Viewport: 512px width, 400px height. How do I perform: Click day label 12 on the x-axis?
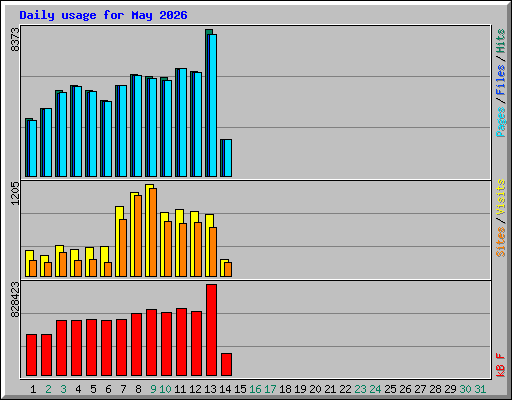tap(195, 389)
